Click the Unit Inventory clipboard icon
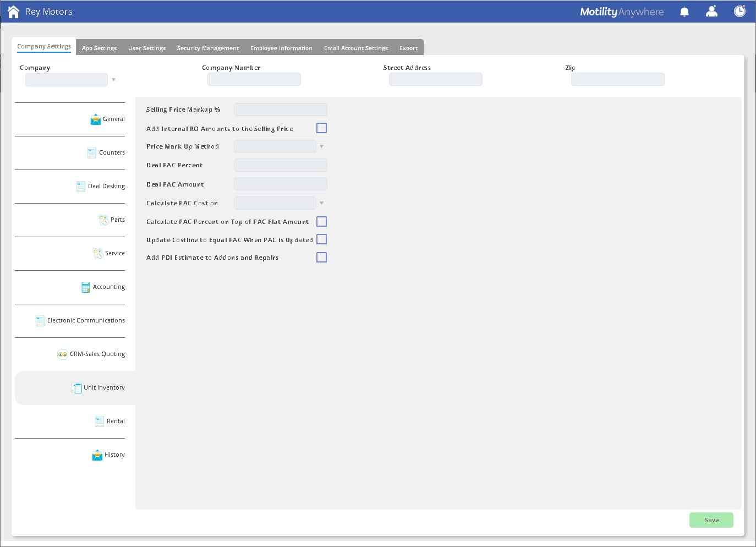The width and height of the screenshot is (756, 547). tap(76, 388)
